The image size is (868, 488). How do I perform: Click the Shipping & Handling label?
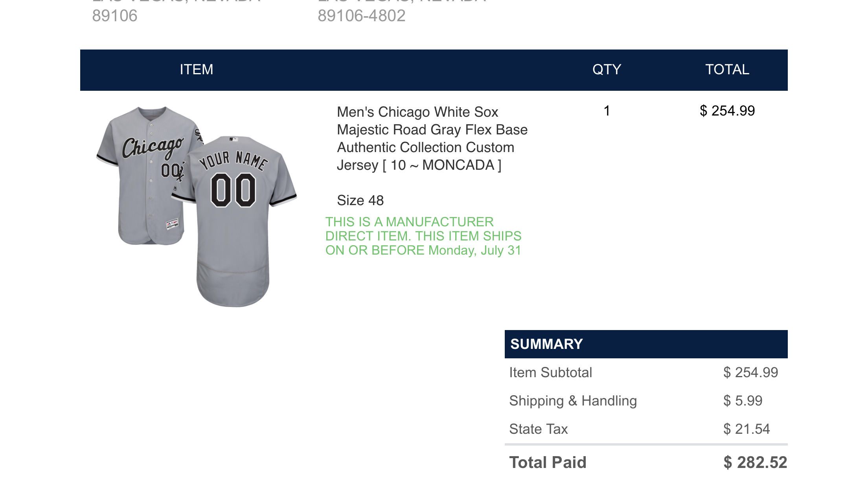[573, 401]
